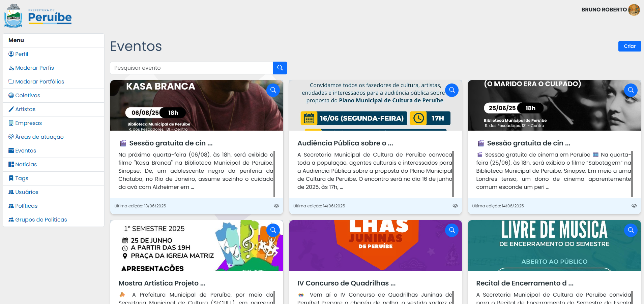Open event titled Audiência Pública sobre o ...

(345, 143)
